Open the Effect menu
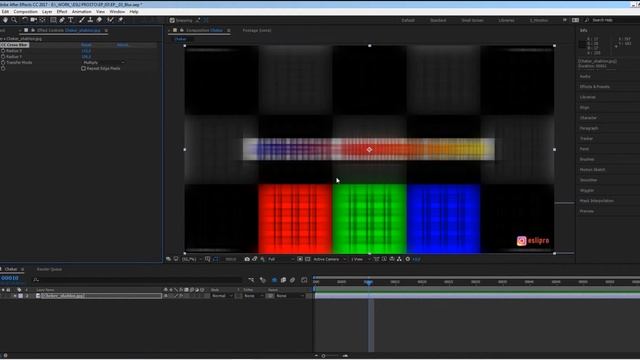This screenshot has height=360, width=640. click(62, 11)
